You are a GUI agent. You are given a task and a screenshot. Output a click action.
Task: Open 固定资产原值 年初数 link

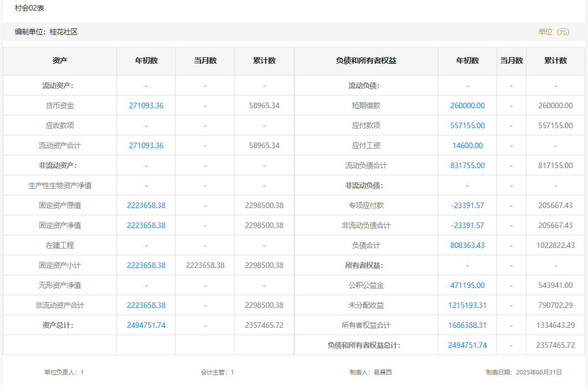point(146,205)
